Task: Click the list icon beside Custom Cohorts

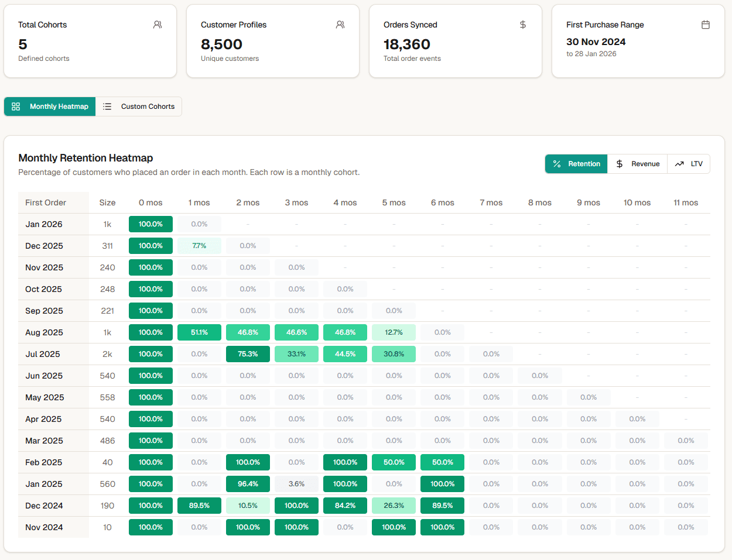Action: (x=107, y=106)
